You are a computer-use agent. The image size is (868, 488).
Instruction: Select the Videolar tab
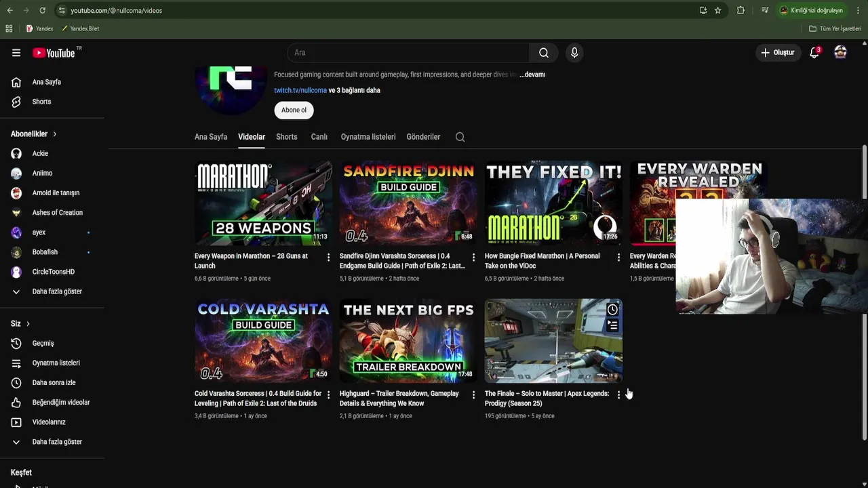click(x=252, y=137)
